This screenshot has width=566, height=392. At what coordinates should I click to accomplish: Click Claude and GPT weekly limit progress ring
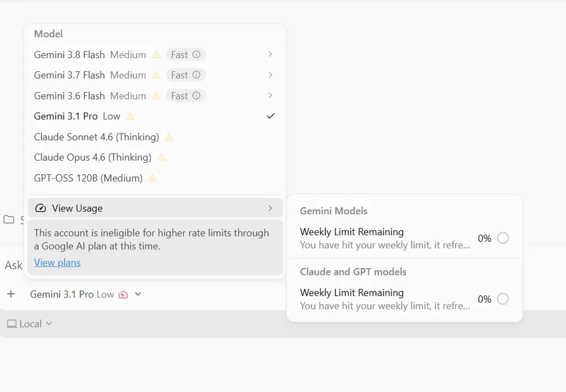coord(503,299)
